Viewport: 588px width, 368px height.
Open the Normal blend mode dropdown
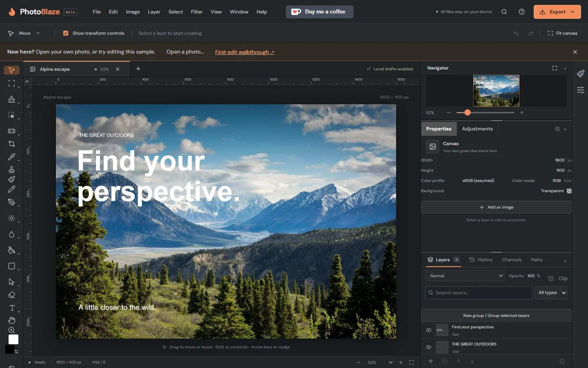(465, 276)
